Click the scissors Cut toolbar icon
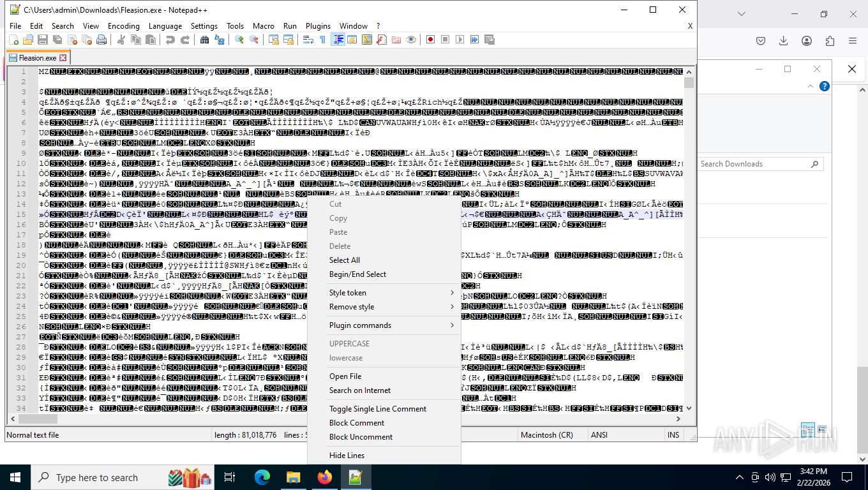Screen dimensions: 868x490 coord(121,40)
